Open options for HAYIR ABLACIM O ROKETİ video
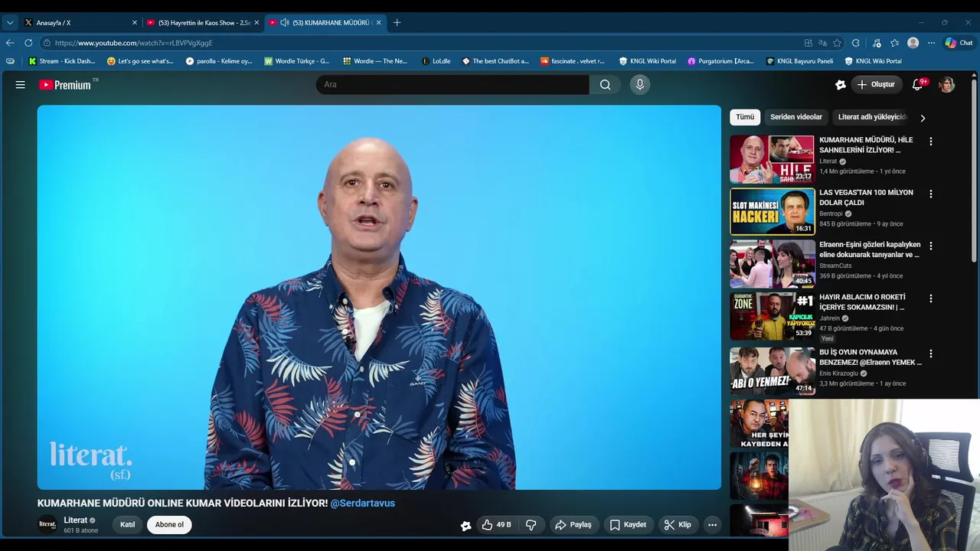Screen dimensions: 980x551 (930, 298)
